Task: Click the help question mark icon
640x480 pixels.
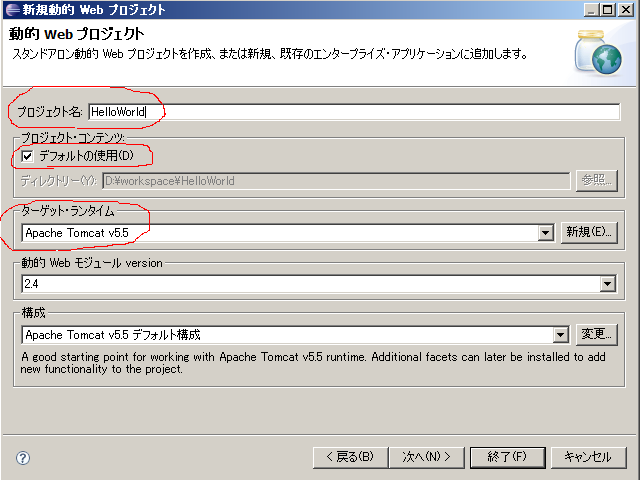Action: pyautogui.click(x=23, y=458)
